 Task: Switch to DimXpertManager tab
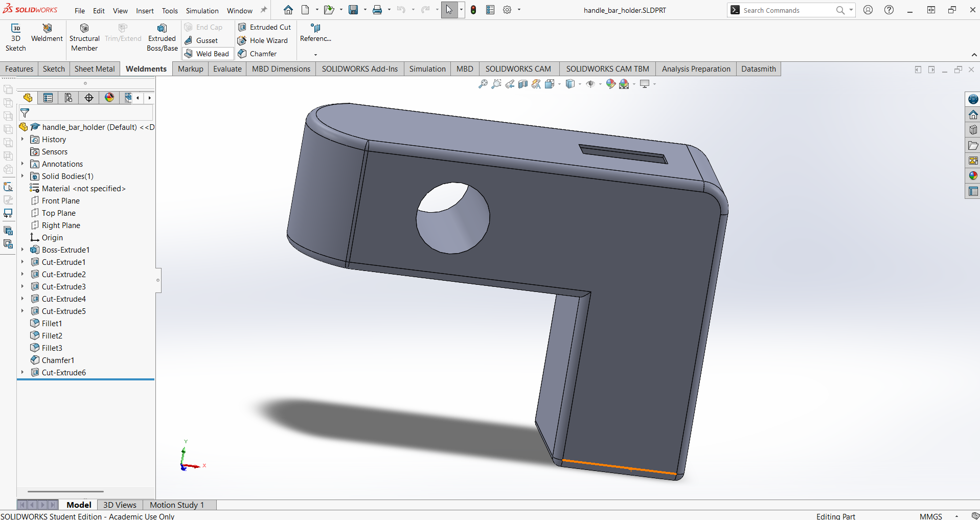point(89,98)
